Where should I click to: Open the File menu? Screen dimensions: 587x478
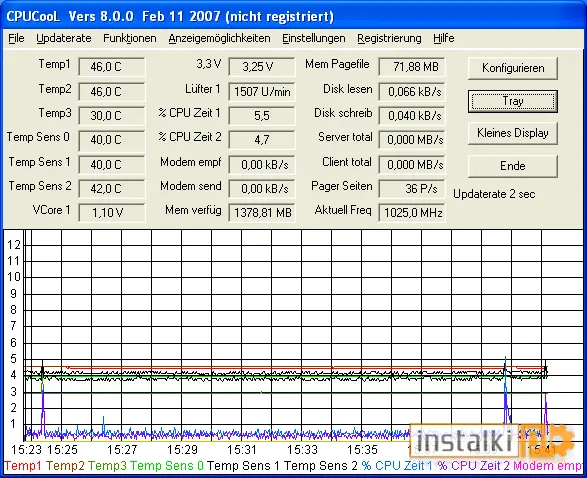point(16,38)
